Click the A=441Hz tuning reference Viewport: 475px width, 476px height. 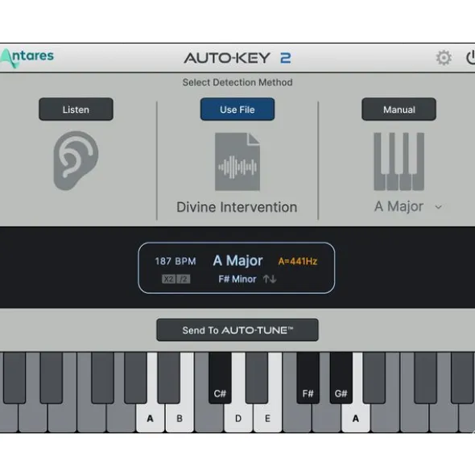point(297,262)
